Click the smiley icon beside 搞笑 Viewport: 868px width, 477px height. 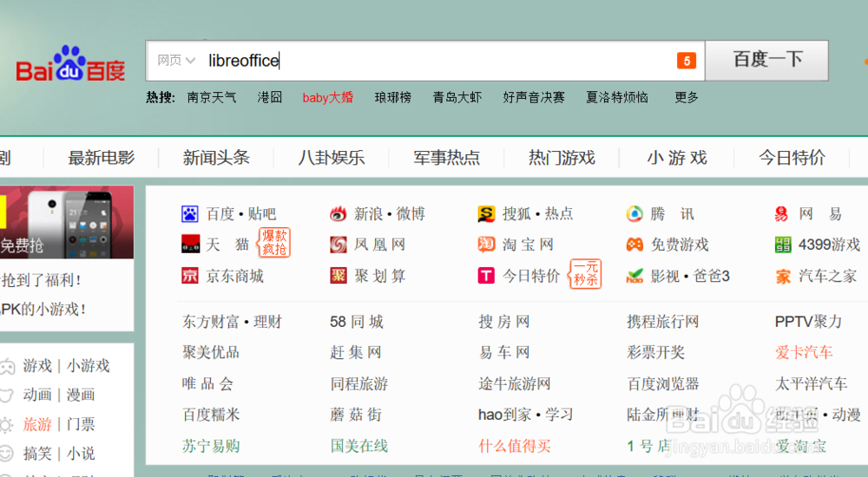(x=6, y=454)
